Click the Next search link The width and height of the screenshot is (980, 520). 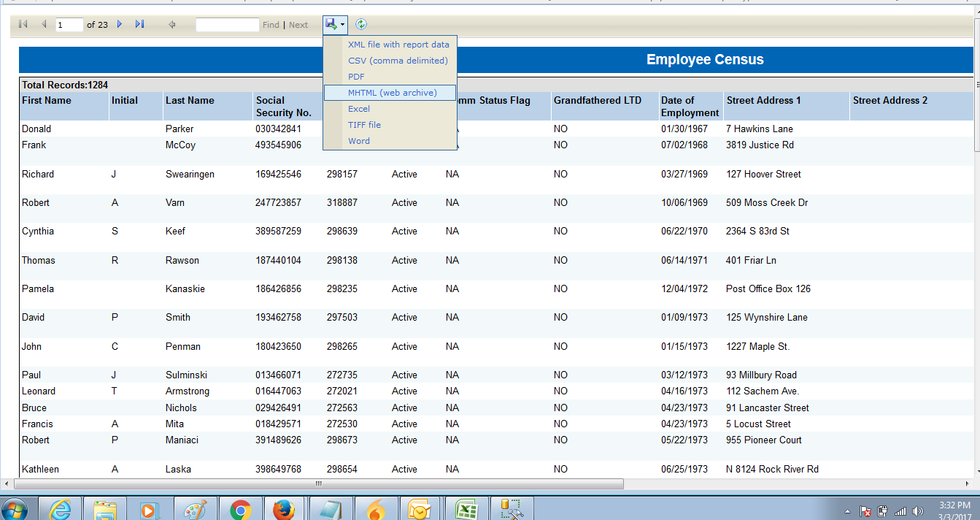tap(298, 25)
